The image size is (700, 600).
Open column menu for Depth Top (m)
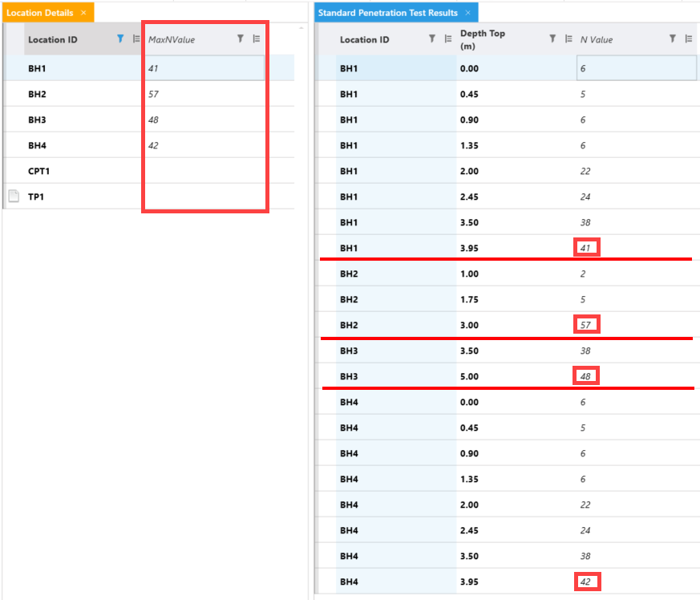point(568,39)
